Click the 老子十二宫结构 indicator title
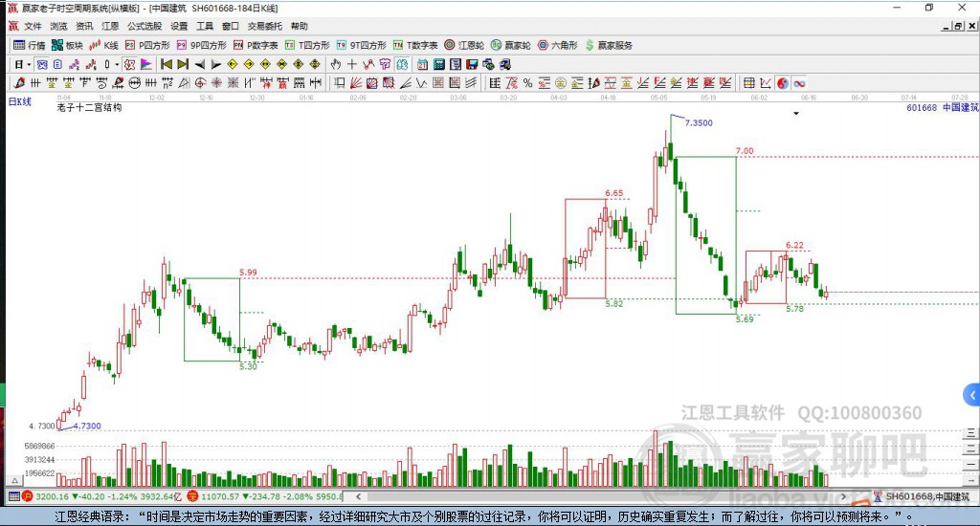Viewport: 980px width, 526px height. coord(89,107)
